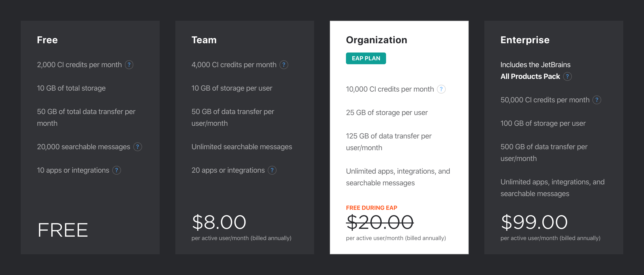Click the $99.00 Enterprise price
Image resolution: width=644 pixels, height=275 pixels.
pos(534,222)
